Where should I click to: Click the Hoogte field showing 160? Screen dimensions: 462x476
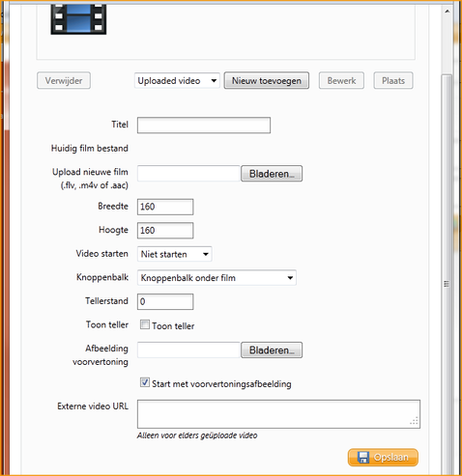(165, 231)
